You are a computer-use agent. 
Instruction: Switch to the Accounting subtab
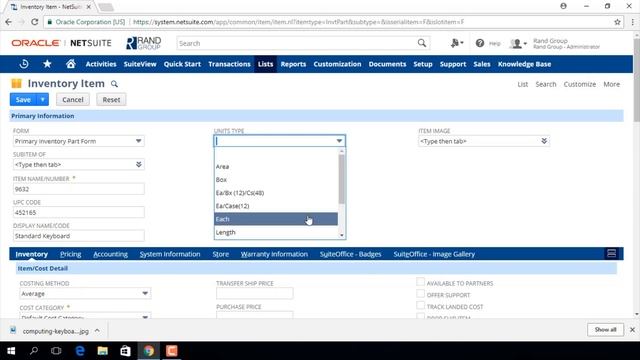(x=111, y=254)
